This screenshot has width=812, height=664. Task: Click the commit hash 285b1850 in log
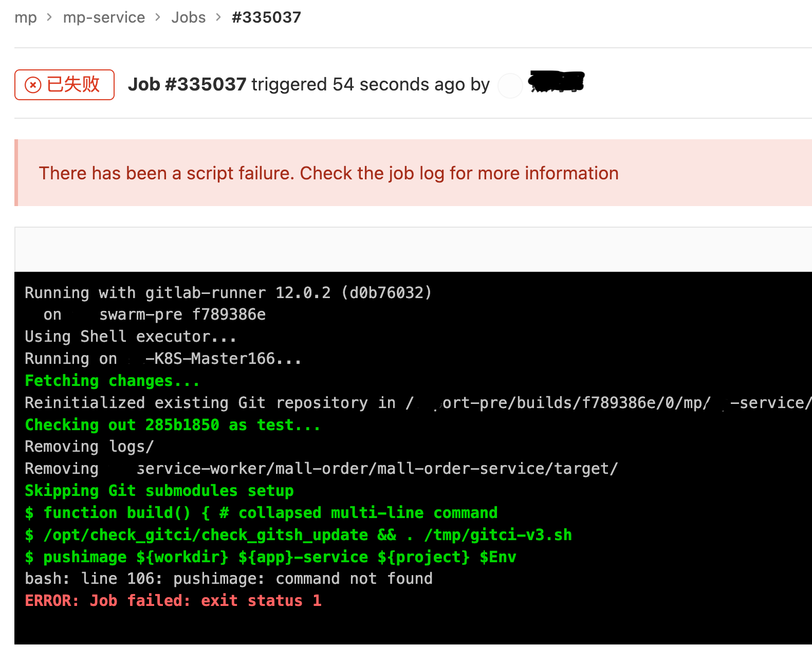pos(182,425)
